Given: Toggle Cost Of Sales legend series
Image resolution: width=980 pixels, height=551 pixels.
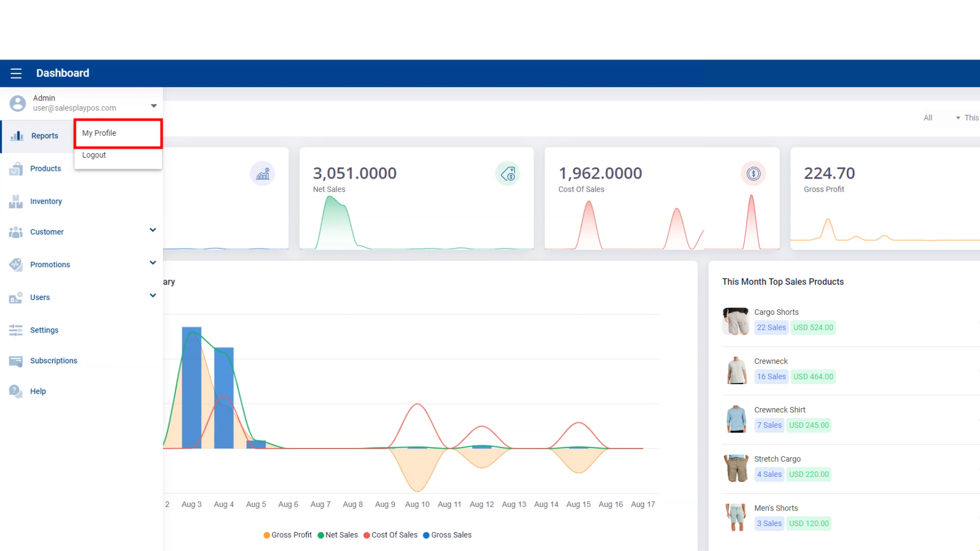Looking at the screenshot, I should coord(390,535).
